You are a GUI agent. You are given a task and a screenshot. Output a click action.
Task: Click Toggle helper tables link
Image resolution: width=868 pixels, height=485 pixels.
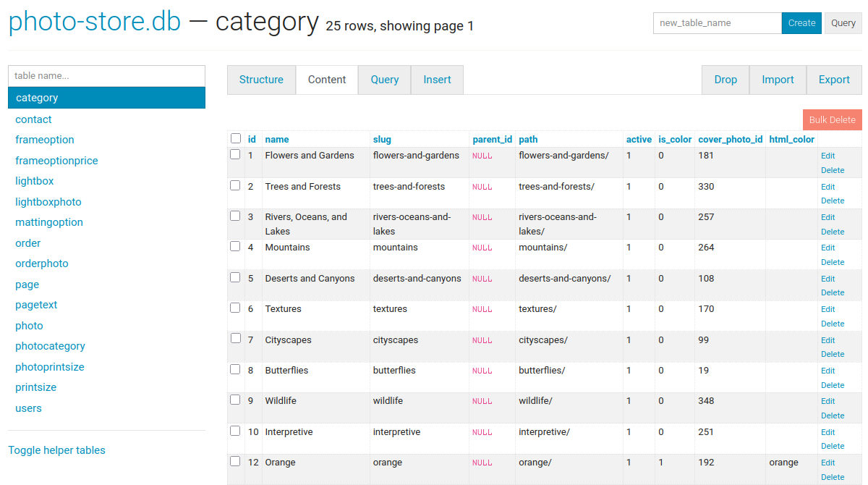56,450
